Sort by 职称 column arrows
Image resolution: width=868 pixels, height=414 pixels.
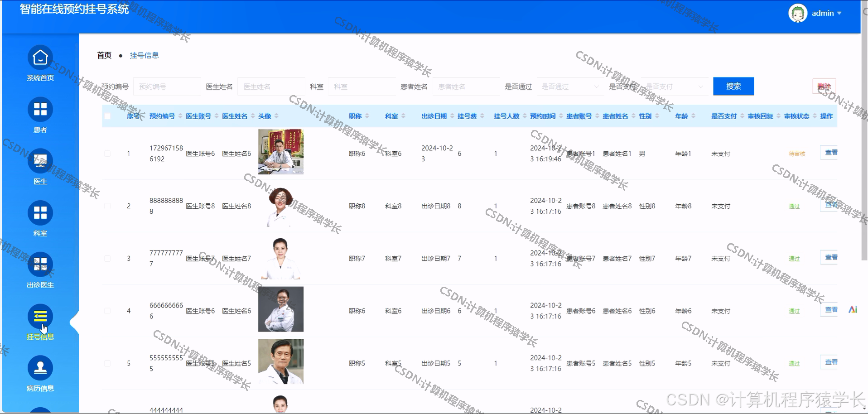(x=367, y=116)
